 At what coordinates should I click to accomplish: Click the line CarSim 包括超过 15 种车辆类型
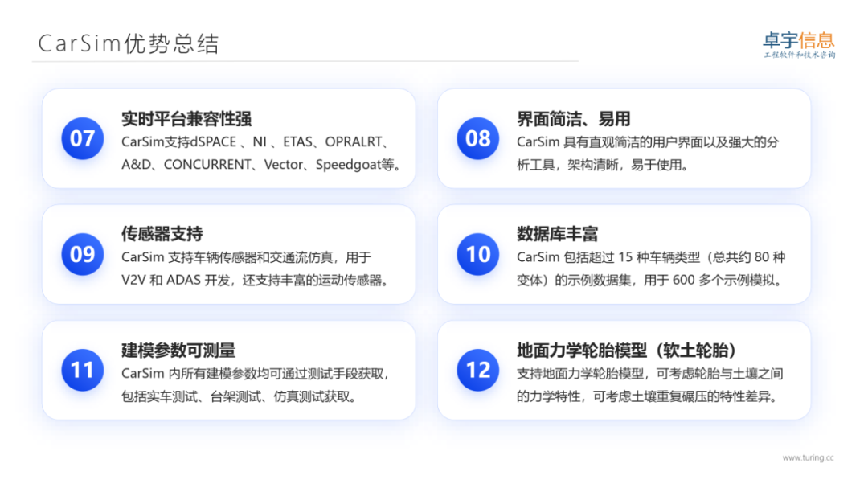click(651, 257)
